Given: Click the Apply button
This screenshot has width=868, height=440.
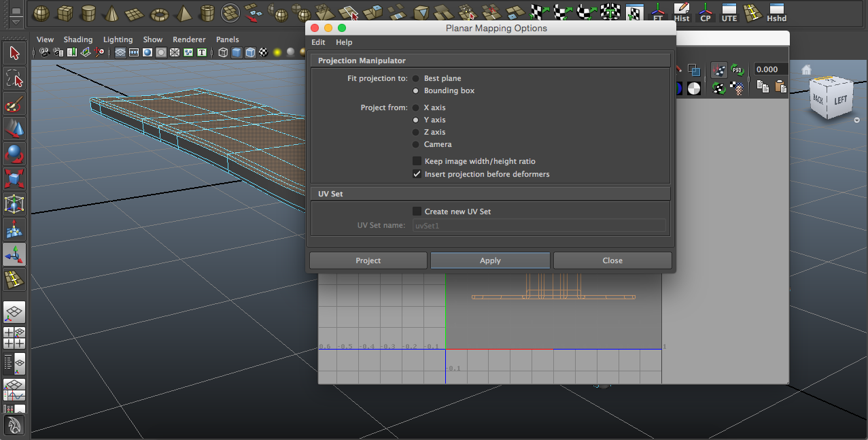Looking at the screenshot, I should 489,260.
